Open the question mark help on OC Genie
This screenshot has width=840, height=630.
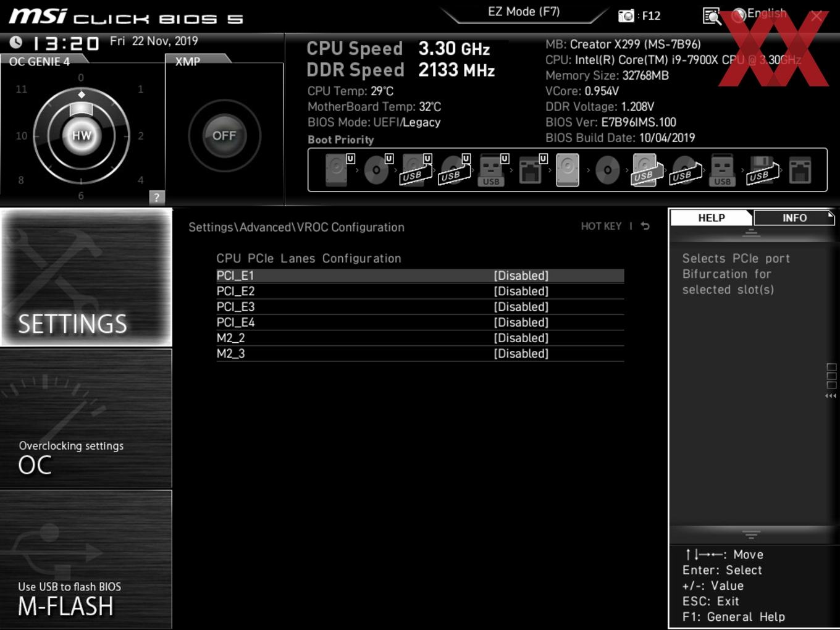pos(156,197)
